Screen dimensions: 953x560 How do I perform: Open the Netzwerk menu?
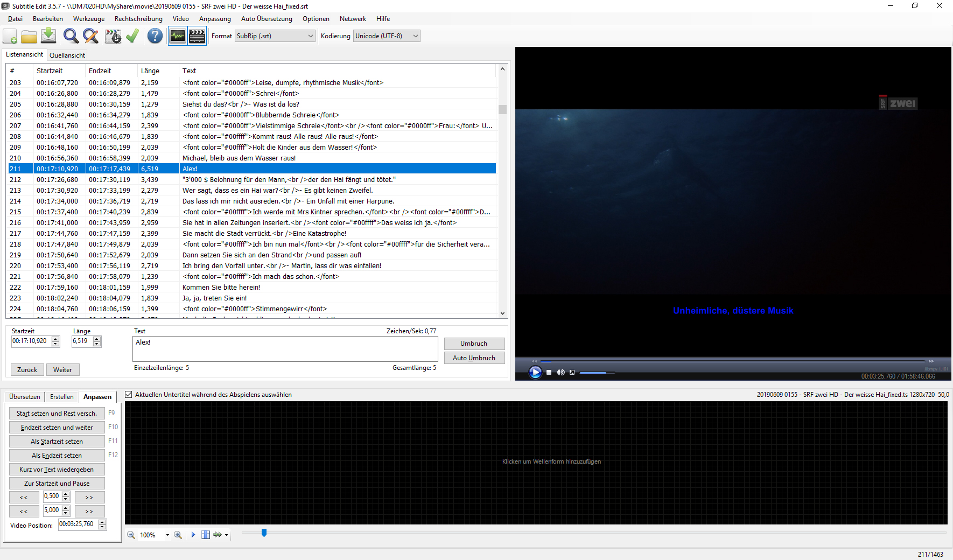pyautogui.click(x=353, y=19)
